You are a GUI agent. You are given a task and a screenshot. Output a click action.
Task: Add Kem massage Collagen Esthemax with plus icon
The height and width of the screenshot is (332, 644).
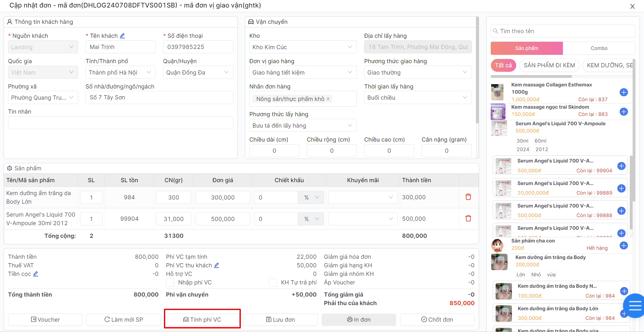(624, 92)
